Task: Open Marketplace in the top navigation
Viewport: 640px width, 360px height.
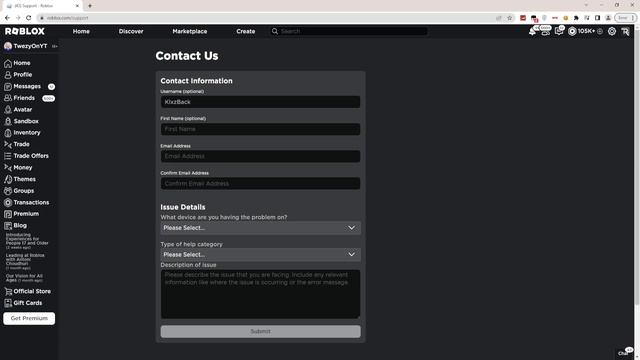Action: (x=190, y=31)
